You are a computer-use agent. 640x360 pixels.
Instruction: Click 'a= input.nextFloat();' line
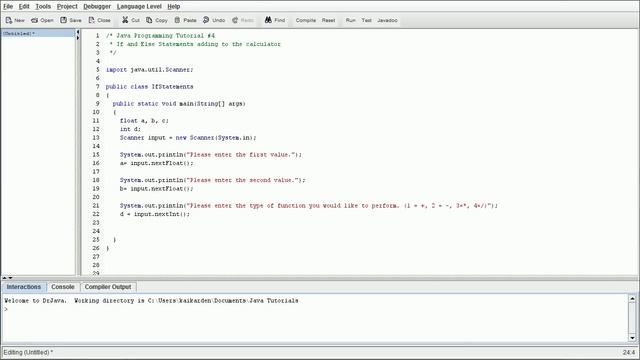tap(157, 163)
